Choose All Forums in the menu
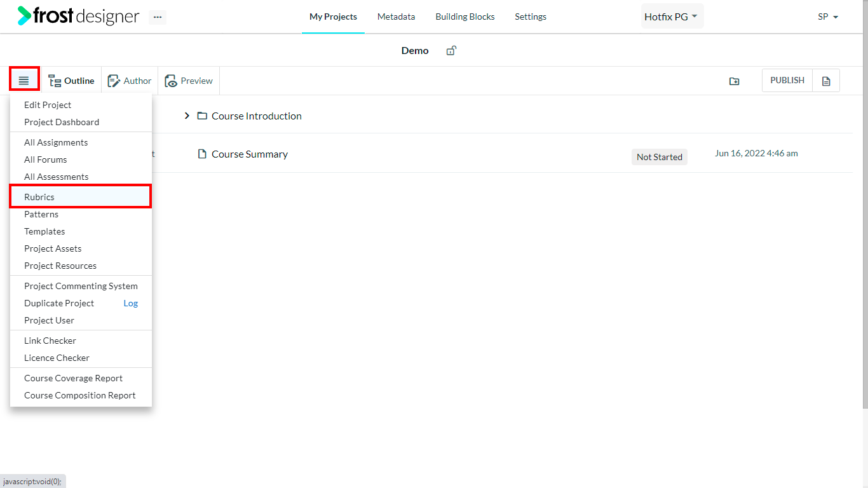 pyautogui.click(x=81, y=159)
